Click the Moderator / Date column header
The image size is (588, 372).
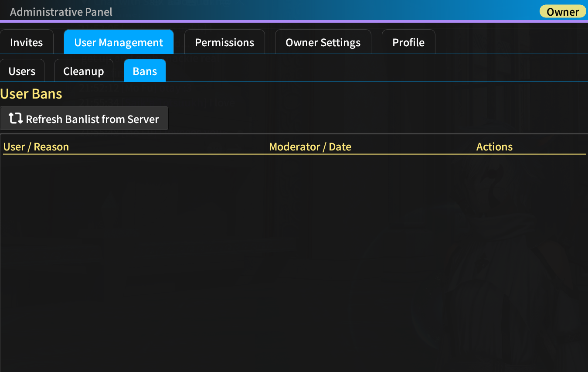[310, 147]
